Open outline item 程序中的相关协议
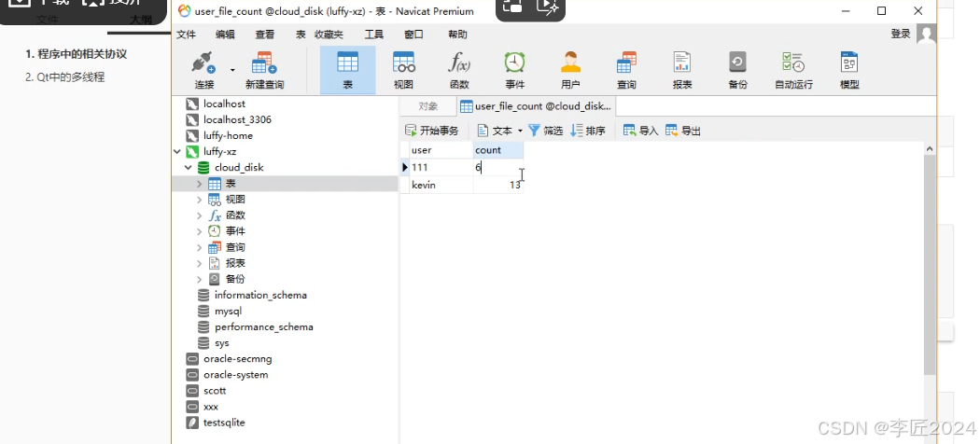980x444 pixels. (x=77, y=54)
